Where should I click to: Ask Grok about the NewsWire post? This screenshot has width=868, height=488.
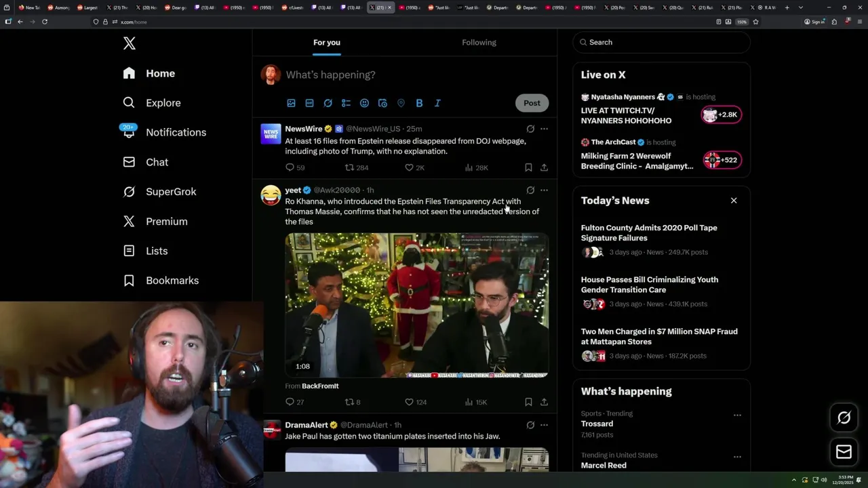click(530, 129)
